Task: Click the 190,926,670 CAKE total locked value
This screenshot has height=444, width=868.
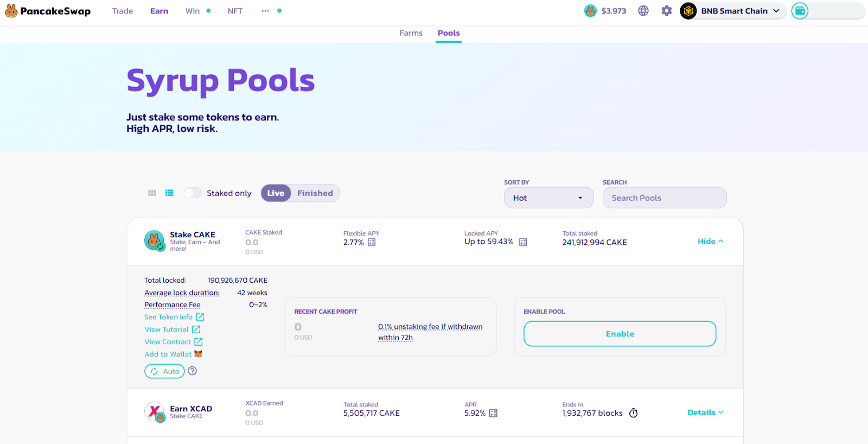Action: (238, 281)
